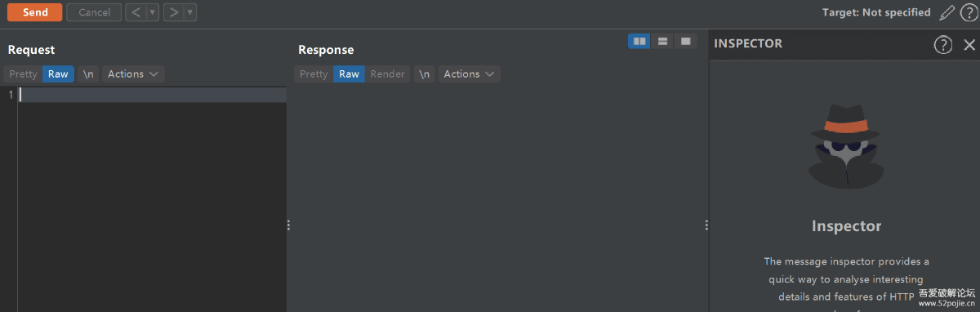This screenshot has width=980, height=312.
Task: Toggle request \n non-printable characters
Action: pyautogui.click(x=88, y=74)
